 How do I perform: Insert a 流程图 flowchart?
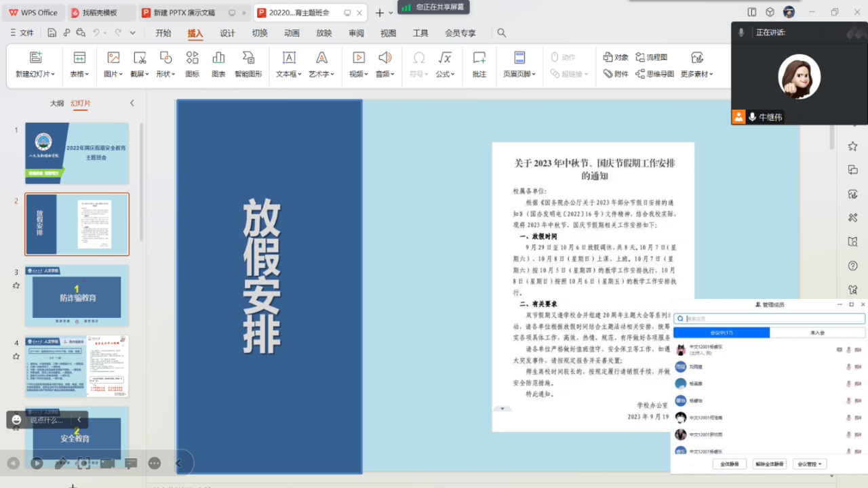[651, 58]
